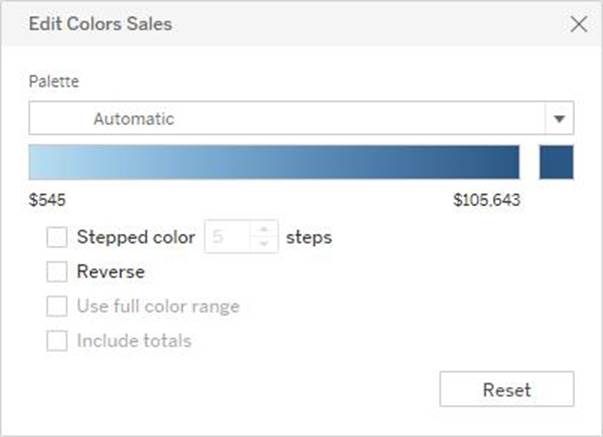Viewport: 603px width, 437px height.
Task: Click the word steps beside the spinner
Action: (309, 238)
